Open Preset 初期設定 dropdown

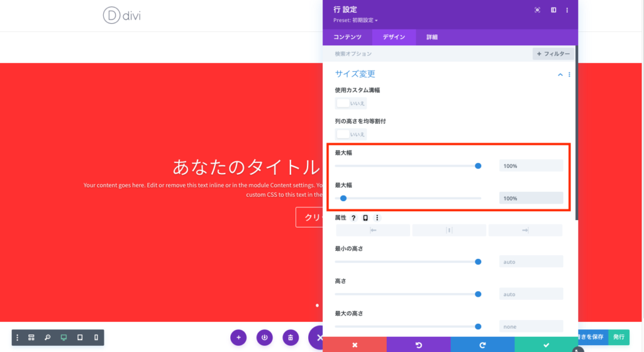[x=355, y=20]
